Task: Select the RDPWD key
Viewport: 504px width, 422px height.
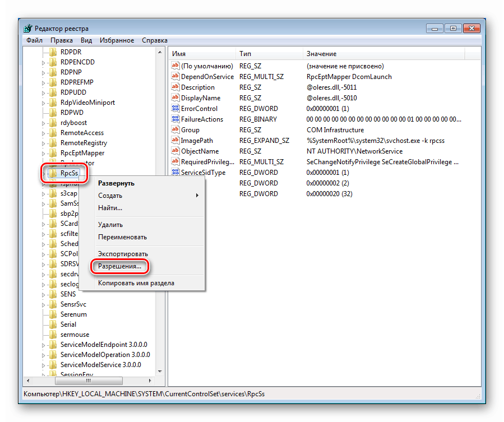Action: click(72, 113)
